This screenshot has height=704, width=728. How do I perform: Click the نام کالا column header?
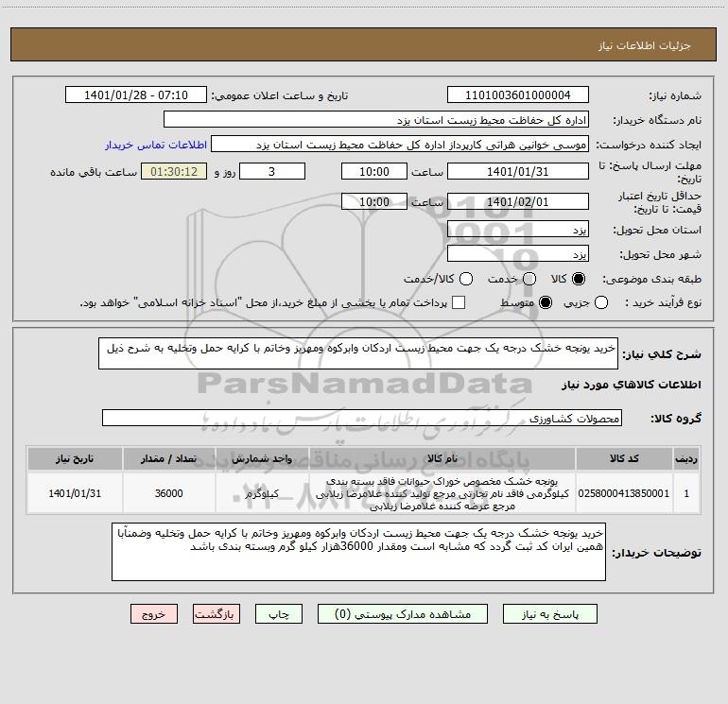pos(442,458)
